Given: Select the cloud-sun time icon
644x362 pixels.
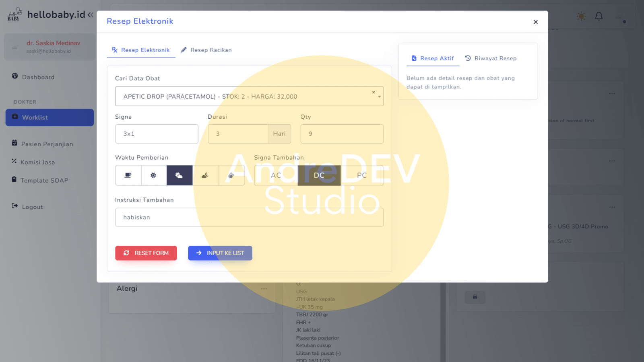Looking at the screenshot, I should tap(179, 175).
